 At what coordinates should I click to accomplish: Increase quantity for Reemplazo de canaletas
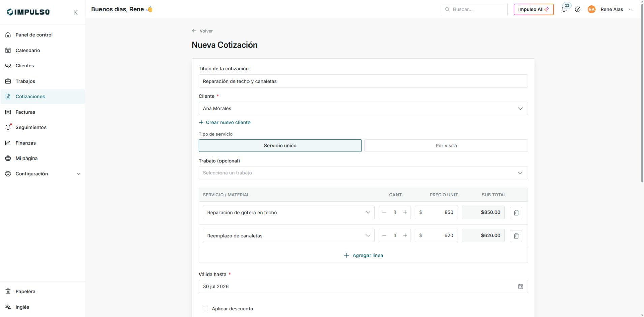[x=405, y=236]
